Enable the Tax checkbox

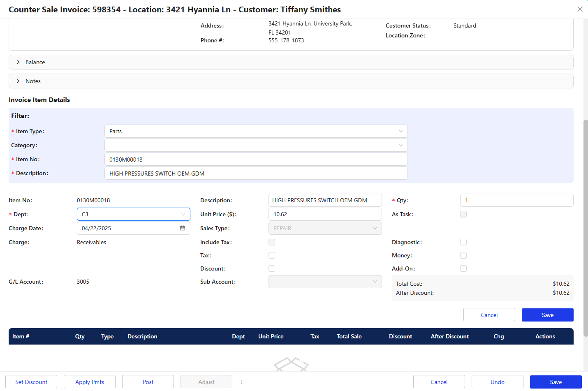272,255
